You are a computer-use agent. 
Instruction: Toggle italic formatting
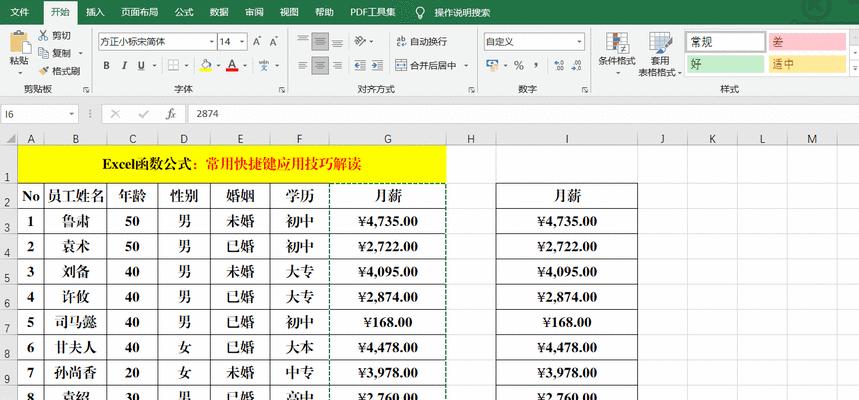(x=124, y=66)
